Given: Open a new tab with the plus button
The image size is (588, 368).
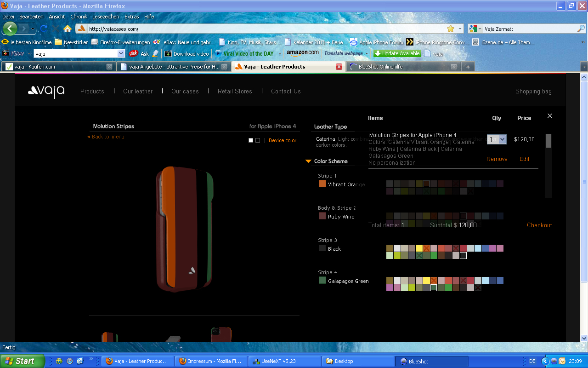Looking at the screenshot, I should [468, 67].
